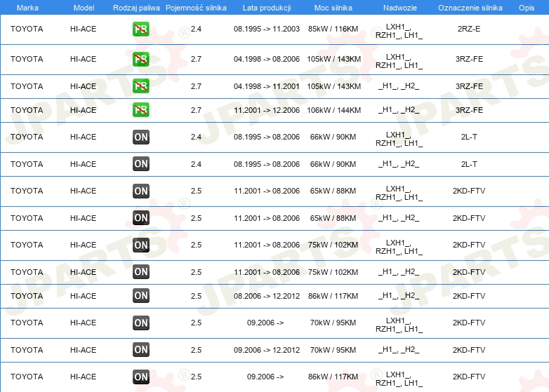Click 3RZ-FE in the 11.2001 -> 12.2006 row
The height and width of the screenshot is (392, 549).
click(469, 110)
